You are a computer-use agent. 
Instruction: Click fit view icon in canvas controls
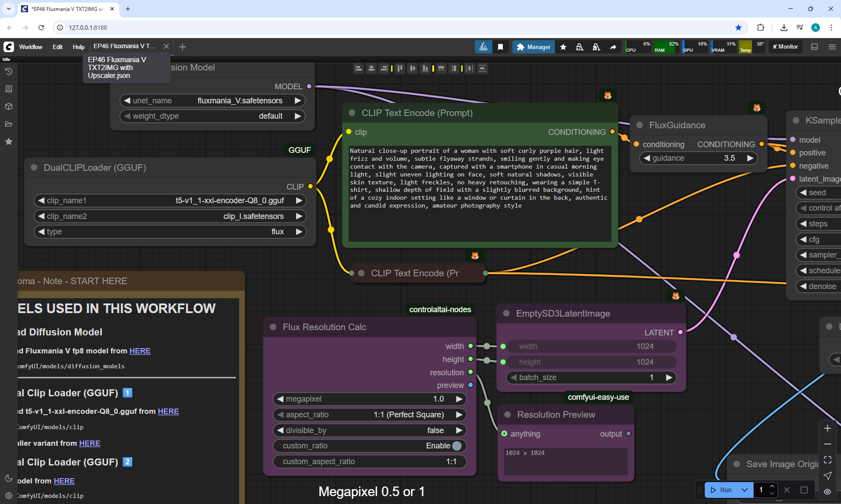point(827,460)
